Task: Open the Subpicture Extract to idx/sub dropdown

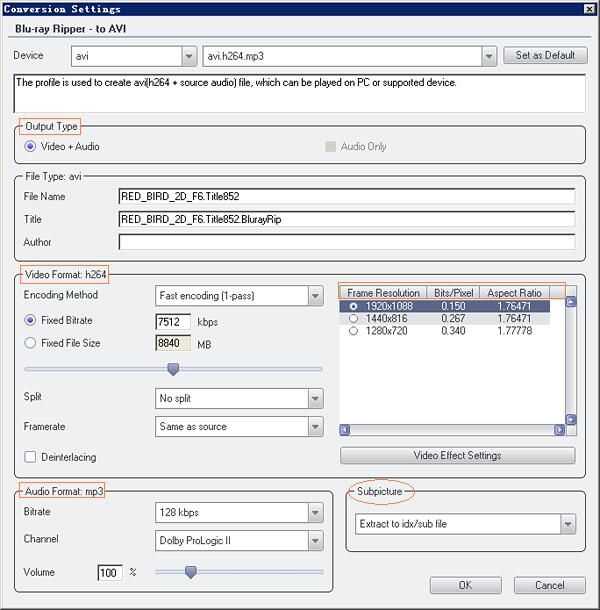Action: tap(465, 524)
